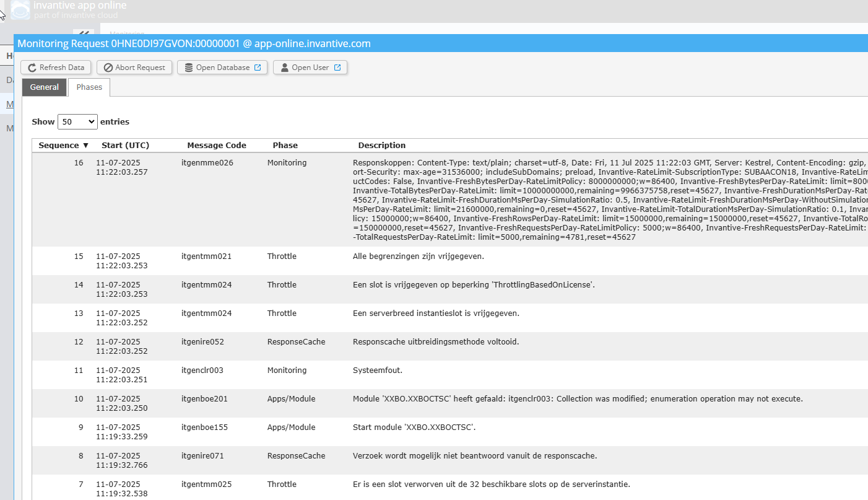Click the database stack icon
This screenshot has width=868, height=500.
[x=188, y=68]
